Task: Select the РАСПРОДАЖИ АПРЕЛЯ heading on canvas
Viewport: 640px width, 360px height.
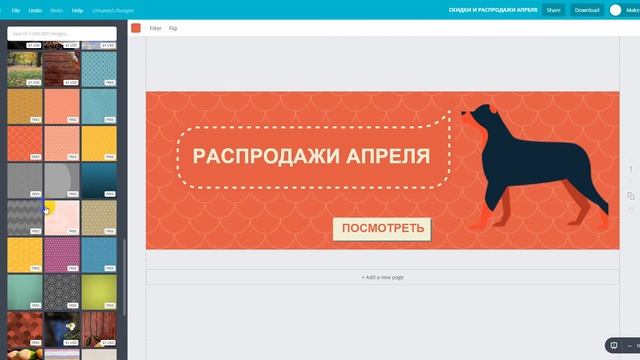Action: tap(311, 156)
